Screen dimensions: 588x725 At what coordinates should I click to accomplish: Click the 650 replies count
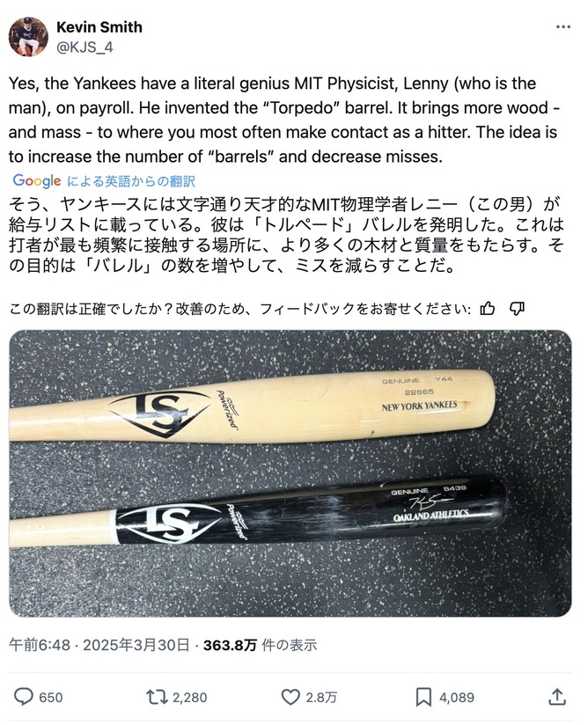point(51,697)
